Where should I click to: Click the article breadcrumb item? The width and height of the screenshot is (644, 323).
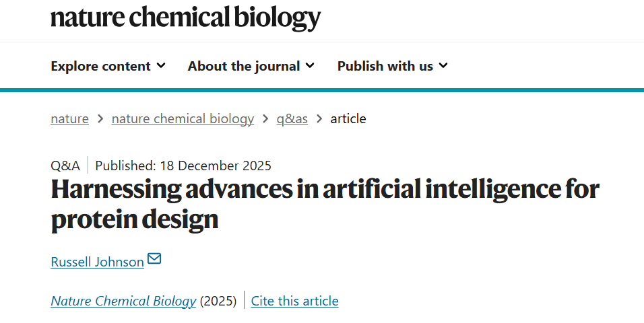tap(348, 119)
